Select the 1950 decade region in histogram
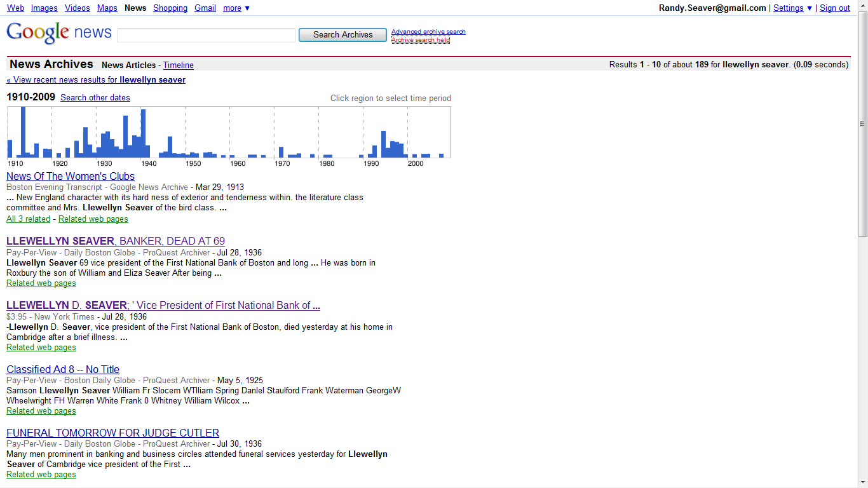 click(207, 132)
